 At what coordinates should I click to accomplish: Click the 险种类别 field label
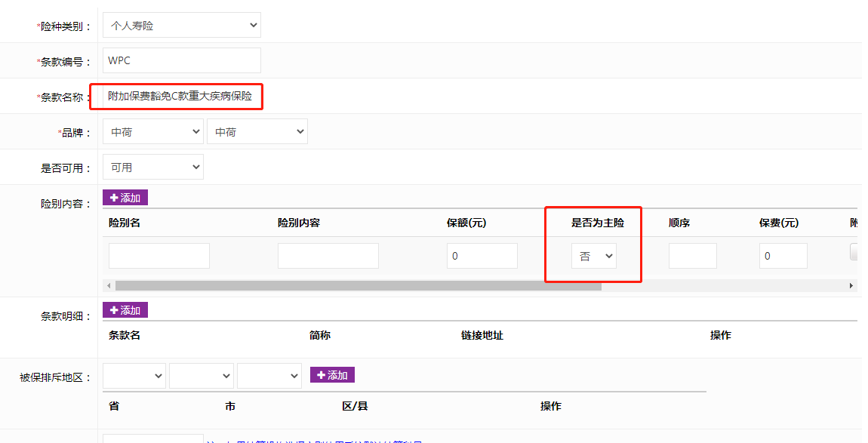64,26
